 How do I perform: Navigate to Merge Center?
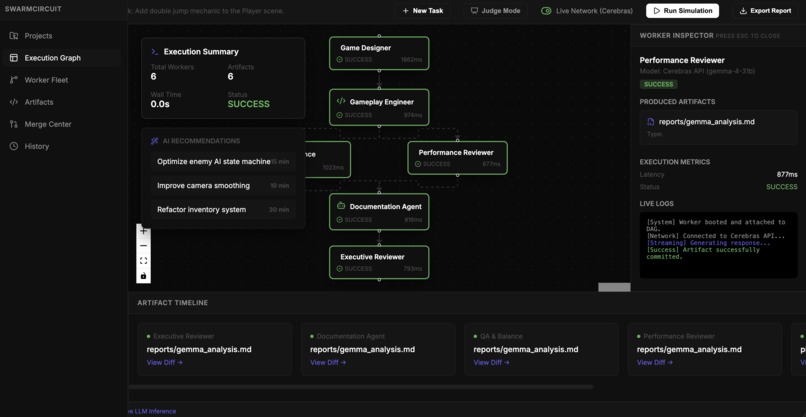tap(62, 124)
